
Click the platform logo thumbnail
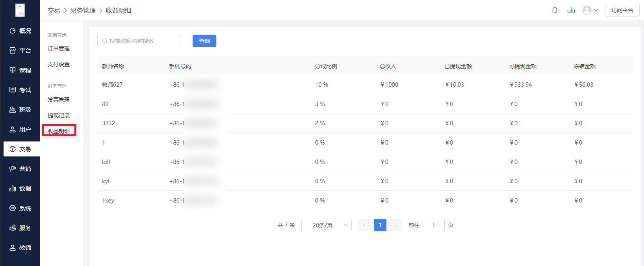click(20, 10)
